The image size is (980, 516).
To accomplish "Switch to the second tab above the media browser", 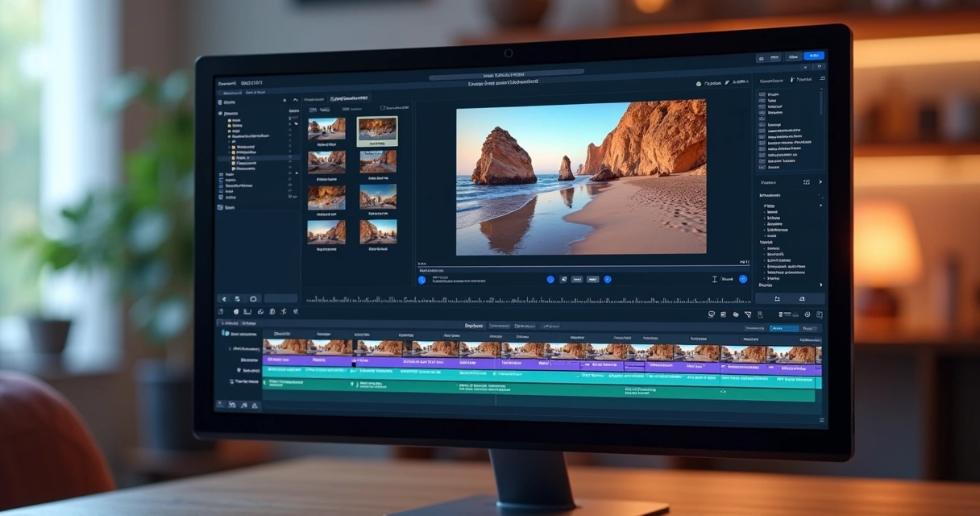I will click(348, 98).
